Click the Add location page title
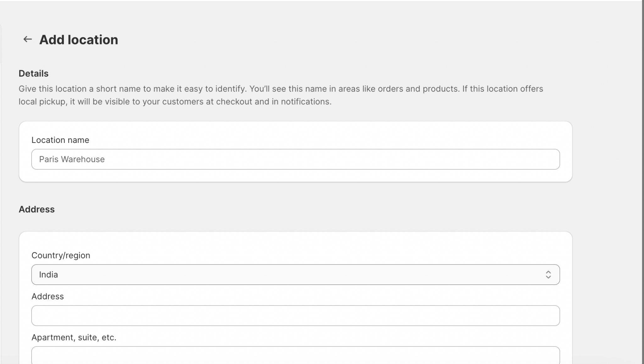 (79, 40)
